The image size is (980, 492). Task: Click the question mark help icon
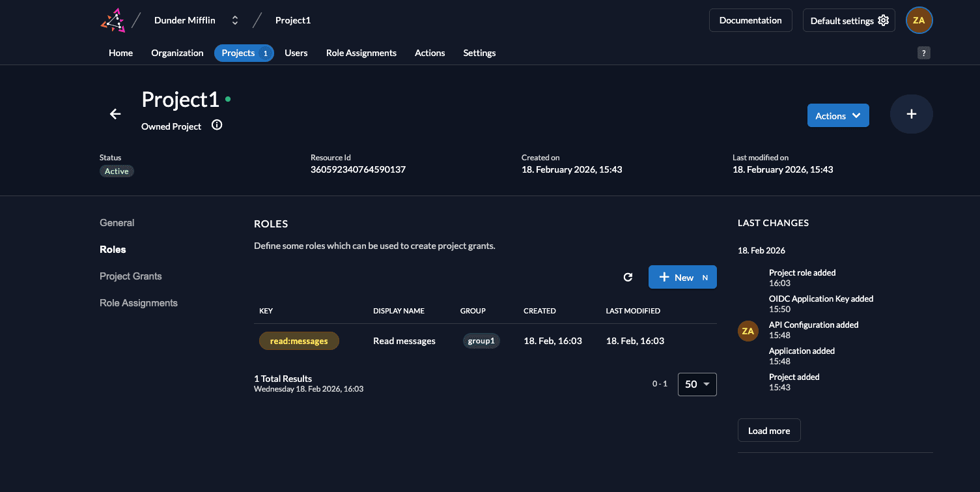(x=923, y=53)
